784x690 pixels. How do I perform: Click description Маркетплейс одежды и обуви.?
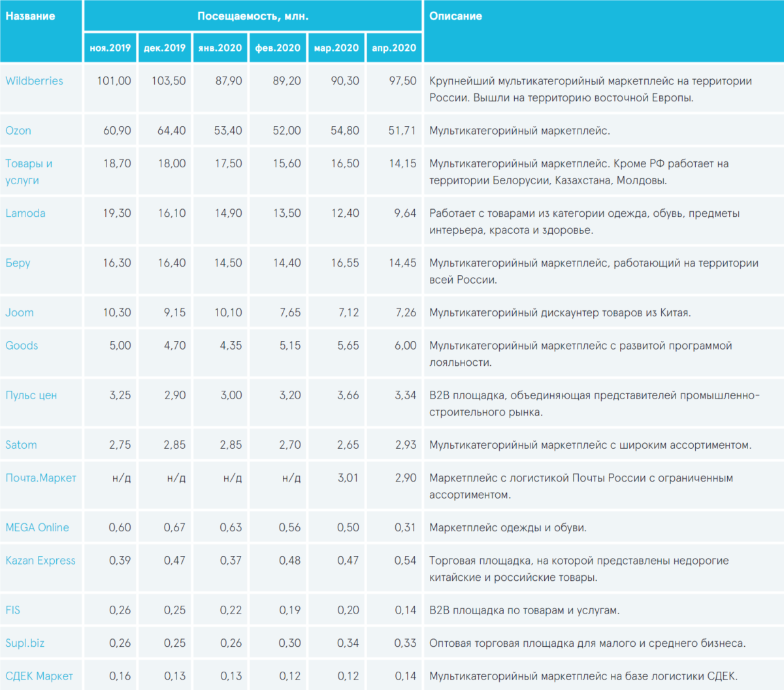point(508,527)
